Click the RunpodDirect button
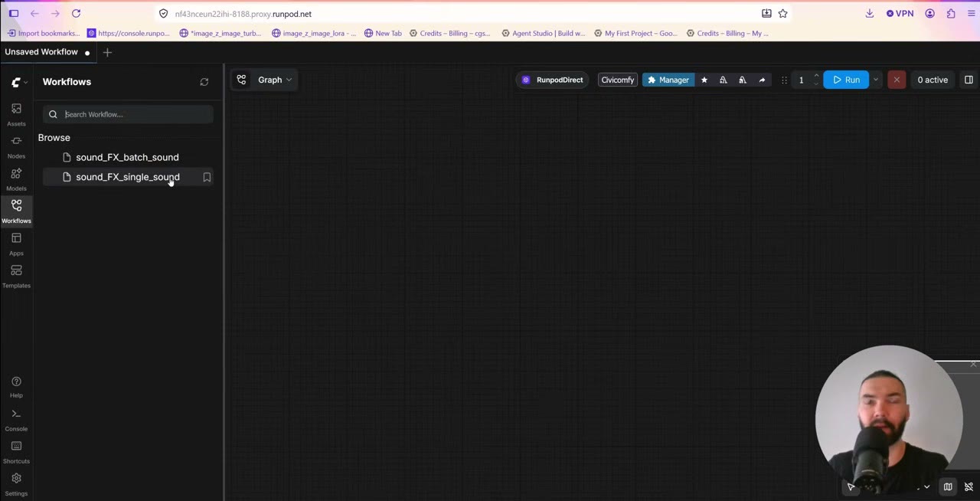 pyautogui.click(x=553, y=80)
